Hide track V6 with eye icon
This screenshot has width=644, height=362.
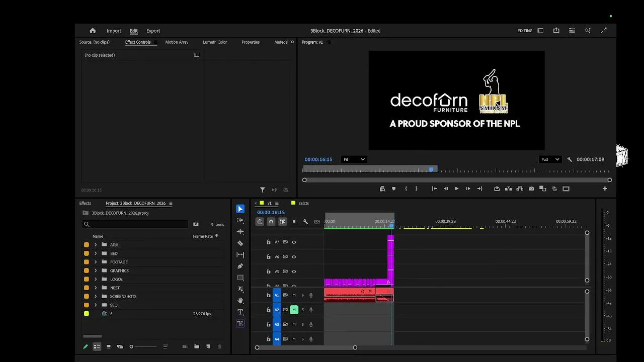point(294,257)
